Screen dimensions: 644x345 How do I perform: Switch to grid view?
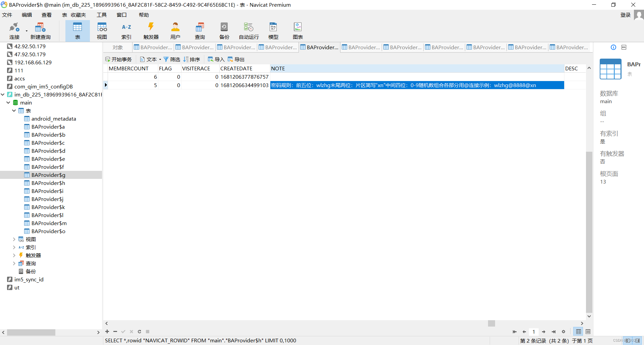(x=579, y=332)
